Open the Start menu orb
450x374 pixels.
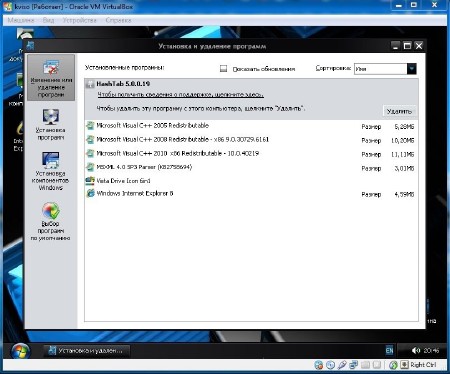[20, 351]
